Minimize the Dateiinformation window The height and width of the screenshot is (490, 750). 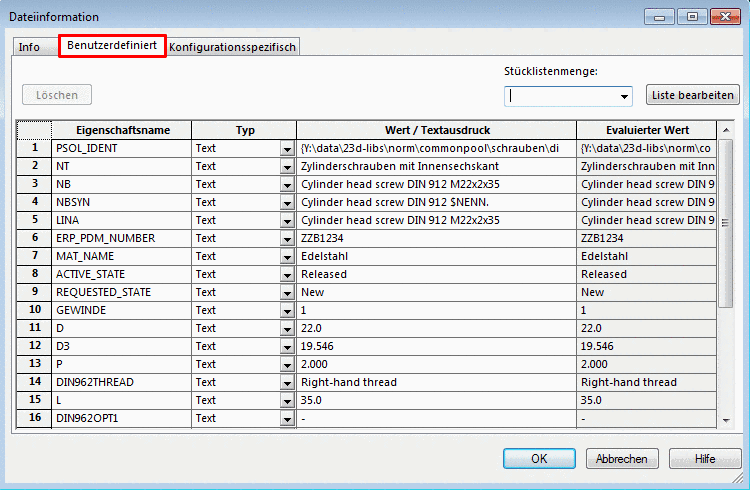[x=660, y=17]
